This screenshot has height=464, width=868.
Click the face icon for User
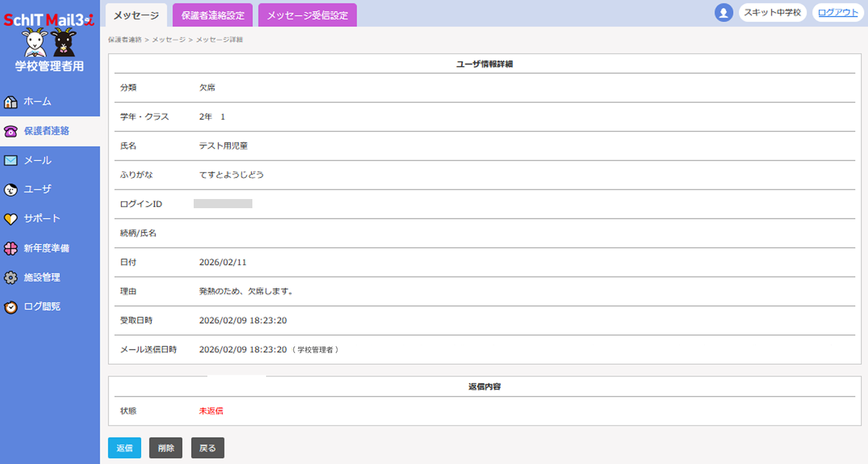pos(10,190)
